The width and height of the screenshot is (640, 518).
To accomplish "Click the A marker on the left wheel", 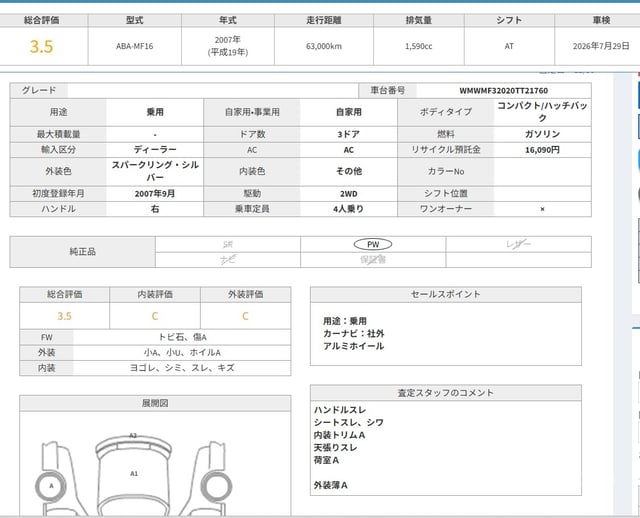I will pyautogui.click(x=50, y=485).
